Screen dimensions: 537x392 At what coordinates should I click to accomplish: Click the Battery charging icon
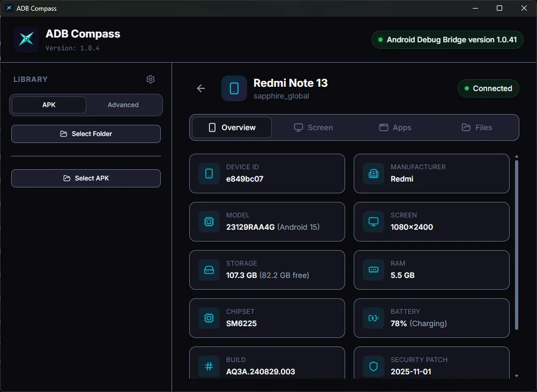point(373,318)
